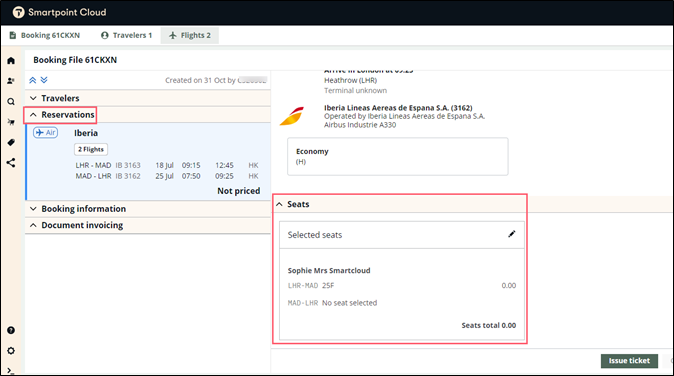Open the help question mark icon
The image size is (674, 376).
click(11, 330)
